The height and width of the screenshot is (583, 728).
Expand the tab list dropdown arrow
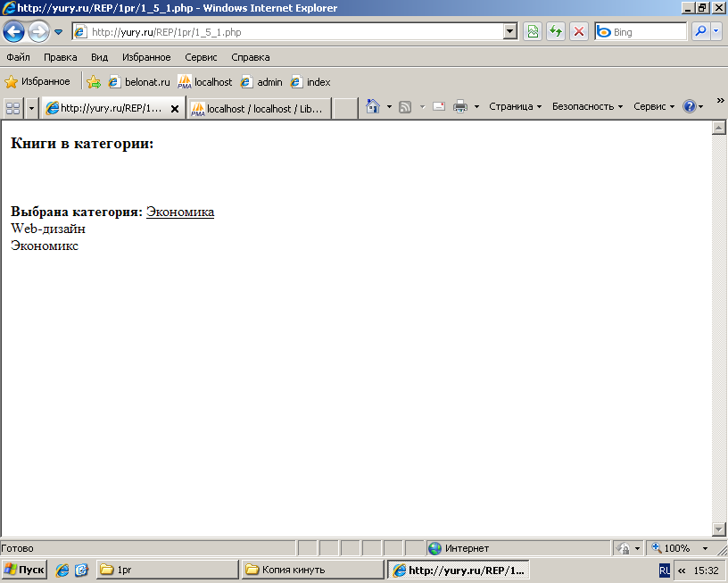31,108
